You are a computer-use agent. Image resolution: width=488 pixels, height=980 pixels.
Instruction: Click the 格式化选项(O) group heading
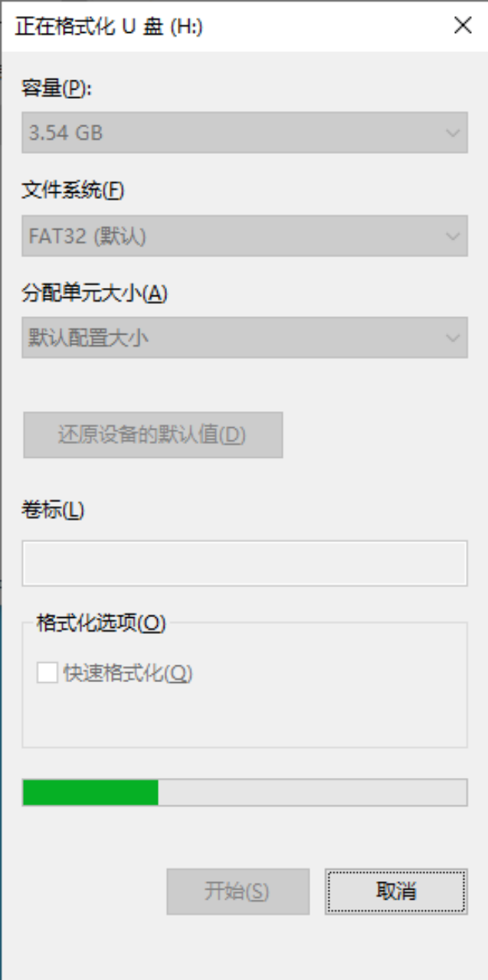click(101, 623)
